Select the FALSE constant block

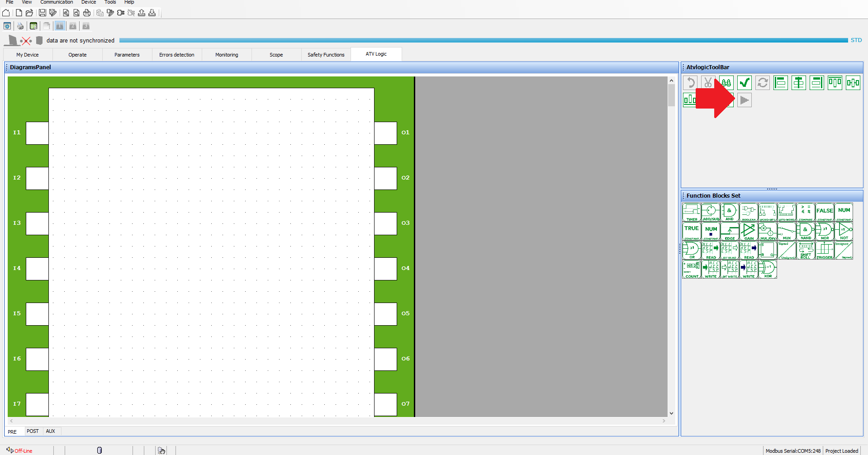[825, 212]
